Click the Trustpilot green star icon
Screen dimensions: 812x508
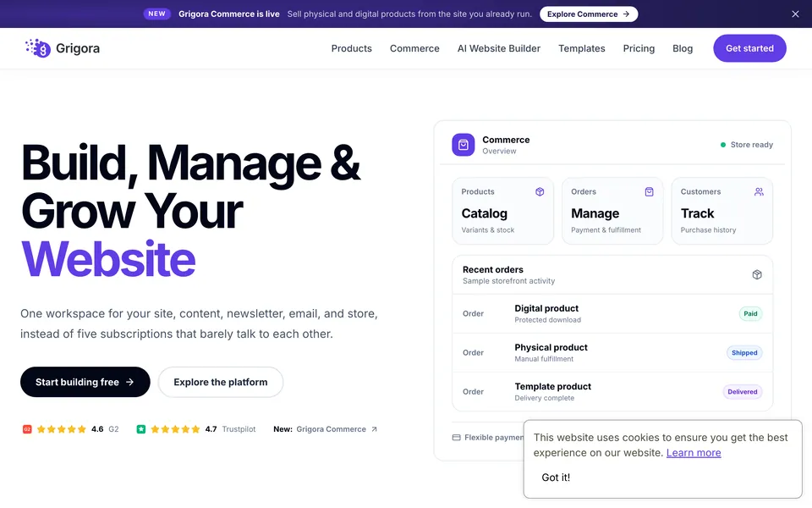[141, 429]
